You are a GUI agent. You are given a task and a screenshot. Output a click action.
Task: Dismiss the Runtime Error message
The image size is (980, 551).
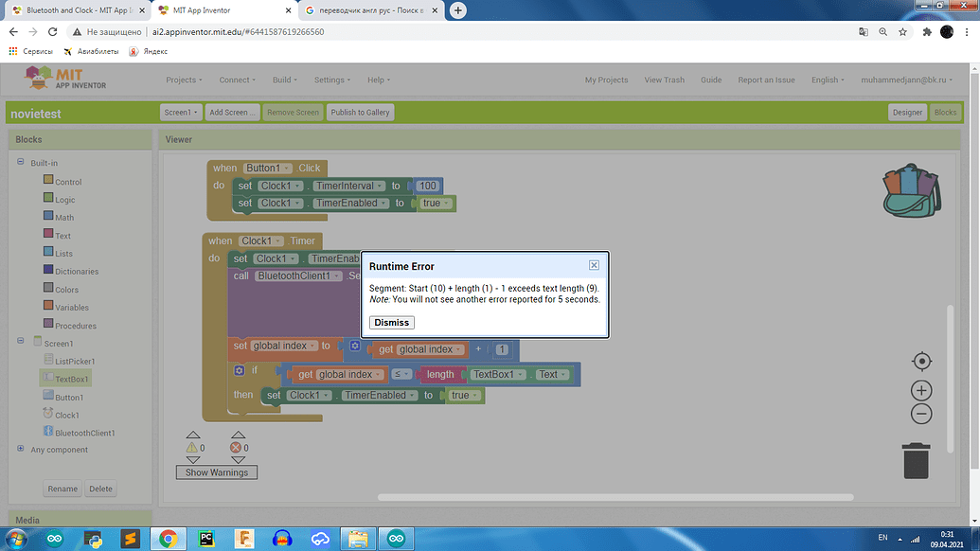click(x=391, y=323)
